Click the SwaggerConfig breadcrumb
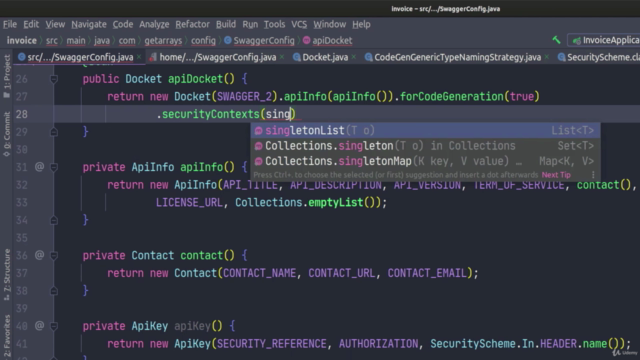Image resolution: width=640 pixels, height=360 pixels. click(x=259, y=40)
